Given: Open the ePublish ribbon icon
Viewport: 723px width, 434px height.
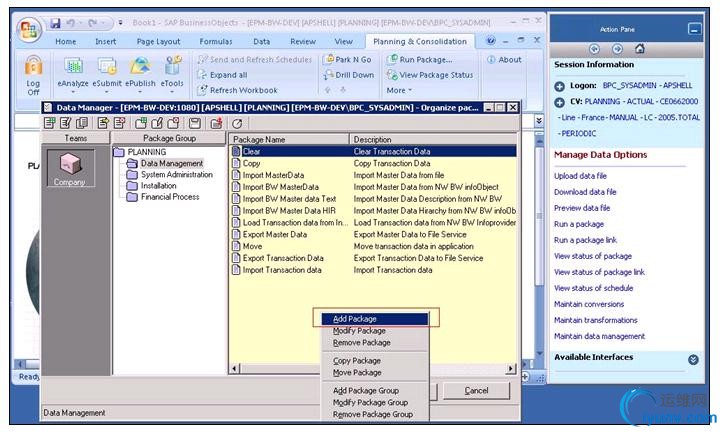Looking at the screenshot, I should click(140, 66).
